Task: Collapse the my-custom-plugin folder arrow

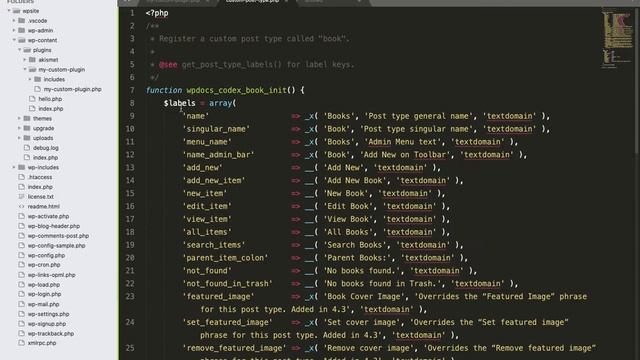Action: click(24, 69)
